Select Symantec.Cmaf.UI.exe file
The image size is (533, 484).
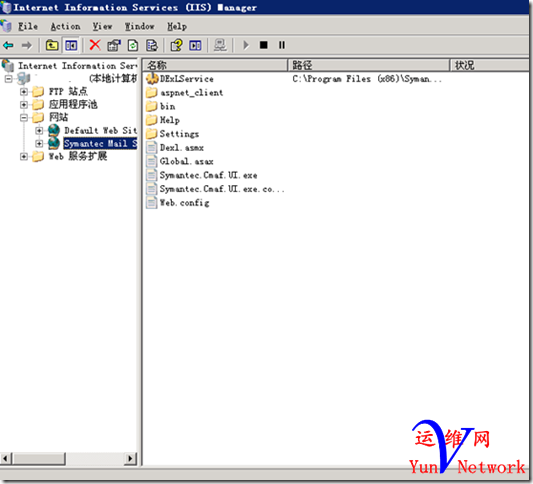pyautogui.click(x=208, y=175)
